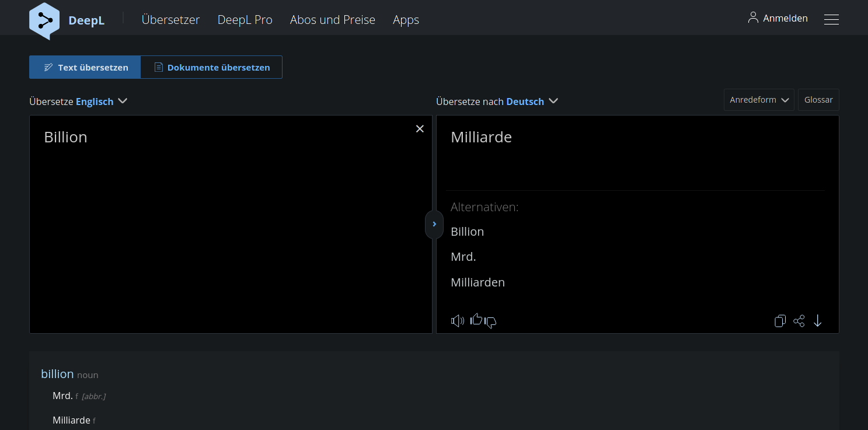The height and width of the screenshot is (430, 868).
Task: Open the Abos und Preise menu
Action: 332,19
